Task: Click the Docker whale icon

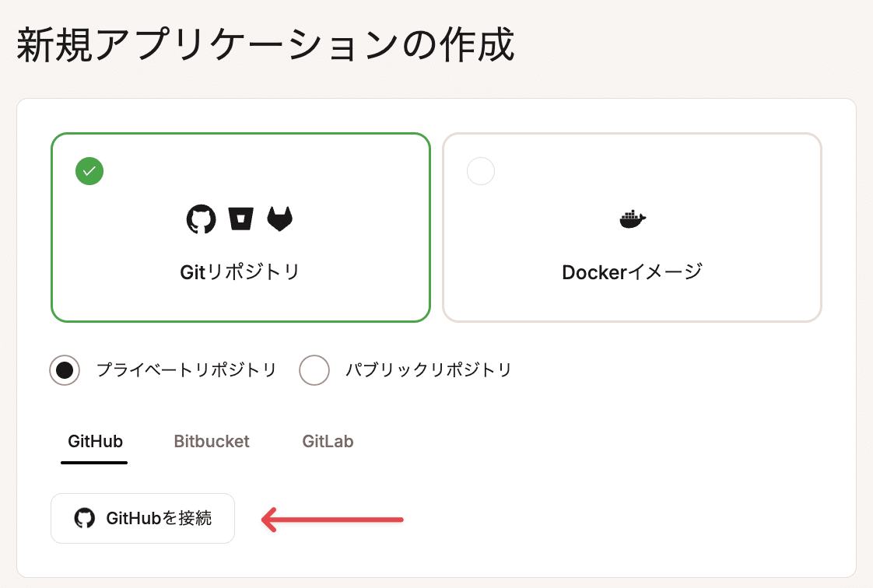Action: click(x=633, y=219)
